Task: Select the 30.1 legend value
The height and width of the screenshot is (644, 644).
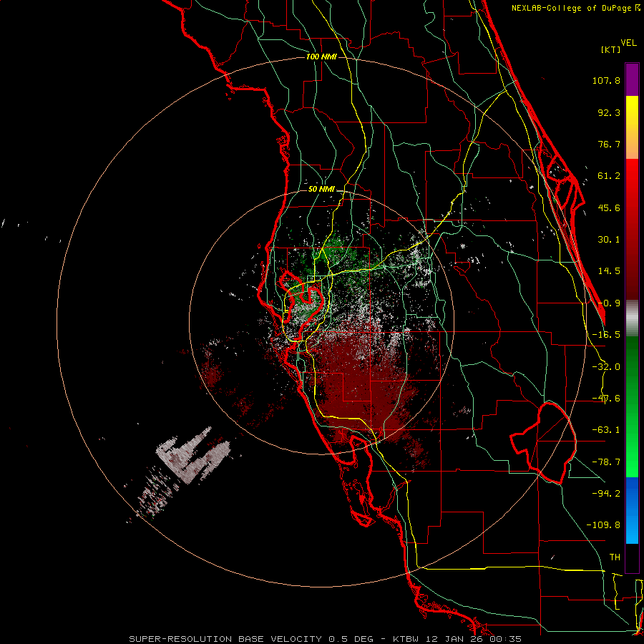Action: click(609, 240)
